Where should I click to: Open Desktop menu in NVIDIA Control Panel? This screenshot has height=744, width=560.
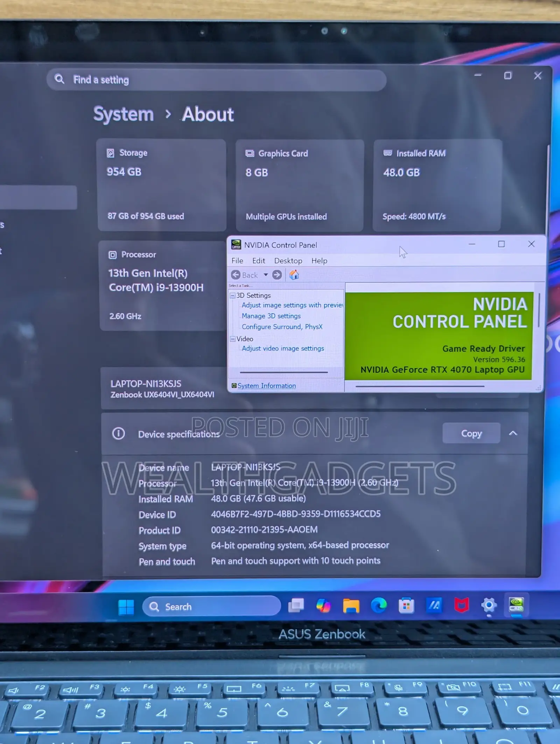[288, 261]
